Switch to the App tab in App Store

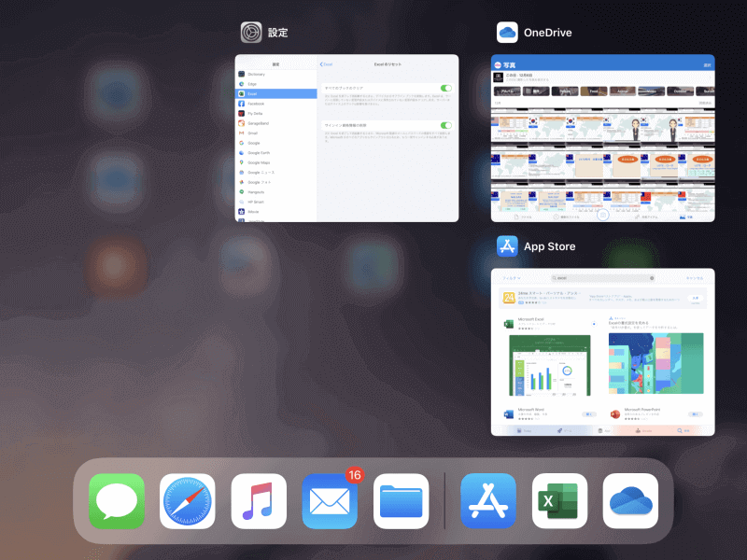coord(603,430)
